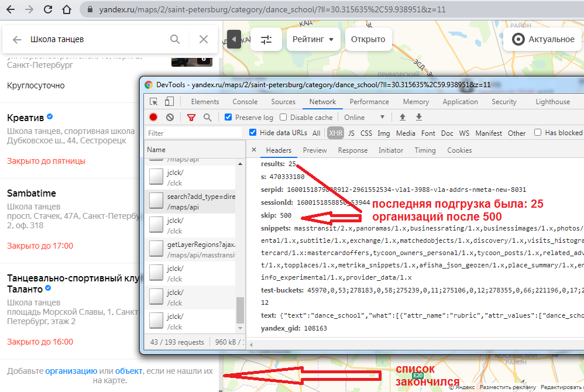The height and width of the screenshot is (392, 584).
Task: Toggle the device toolbar icon
Action: (170, 102)
